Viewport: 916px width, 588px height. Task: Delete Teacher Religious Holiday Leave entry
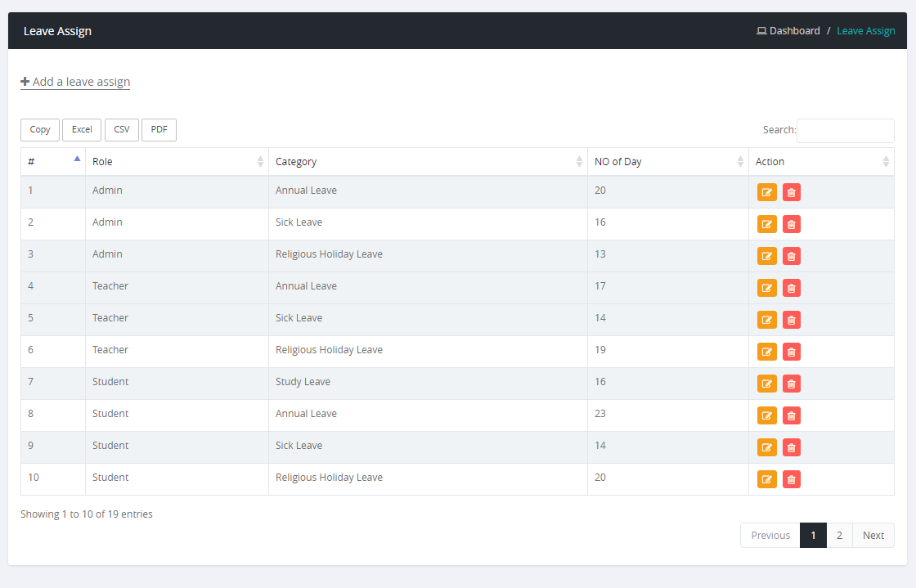tap(791, 352)
